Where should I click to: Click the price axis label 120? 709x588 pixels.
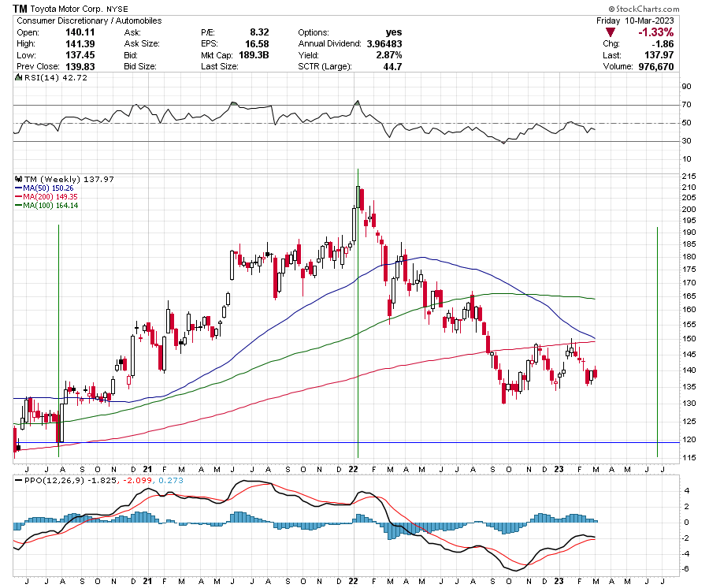click(689, 440)
